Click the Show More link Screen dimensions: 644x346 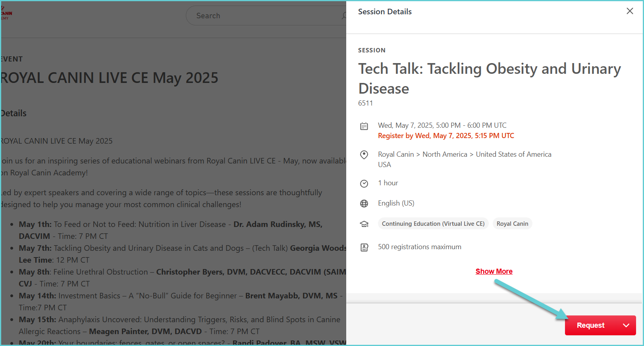pyautogui.click(x=494, y=271)
